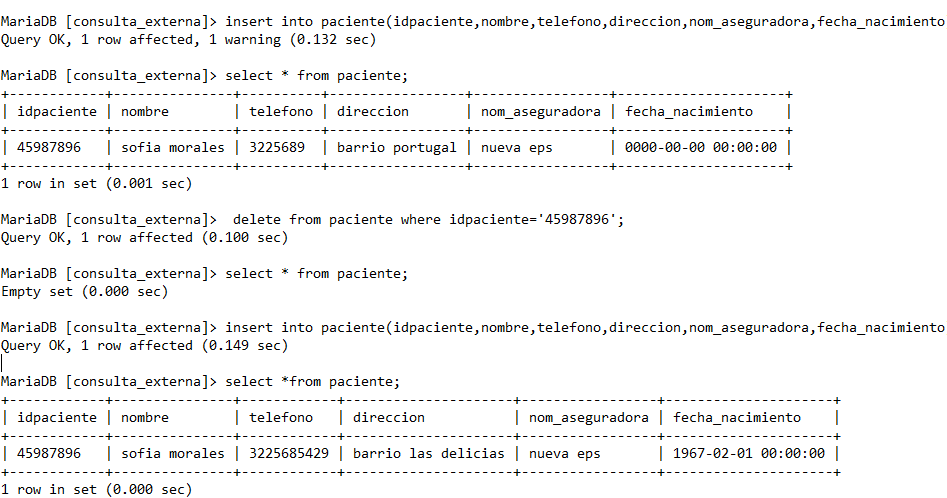Screen dimensions: 947x498
Task: Click 'sofia morales' in the bottom table
Action: (173, 453)
